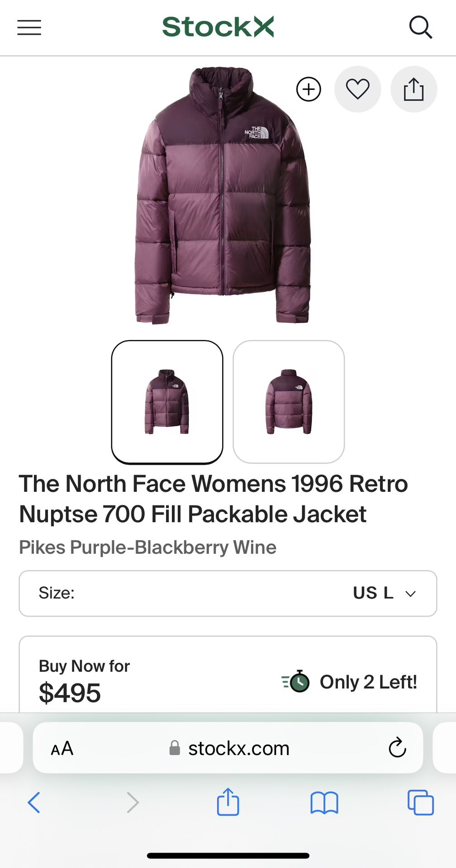The height and width of the screenshot is (868, 456).
Task: Add jacket to your StockX portfolio
Action: [x=308, y=89]
